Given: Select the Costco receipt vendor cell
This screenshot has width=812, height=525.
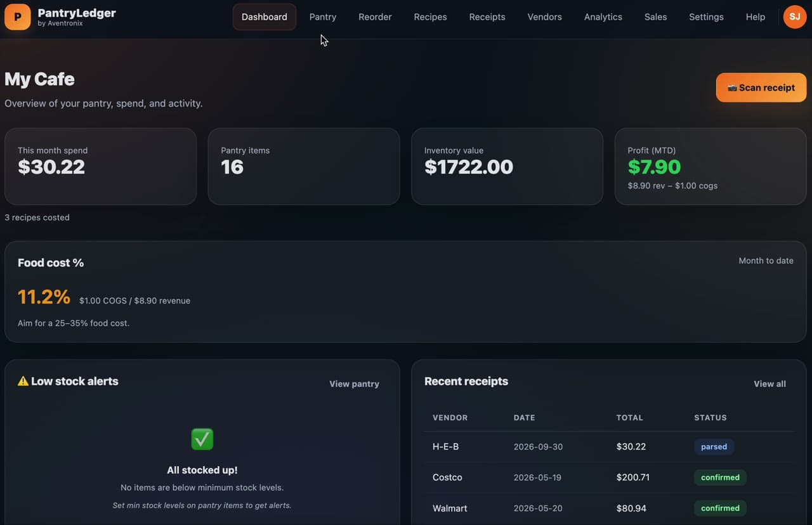Looking at the screenshot, I should click(x=447, y=477).
